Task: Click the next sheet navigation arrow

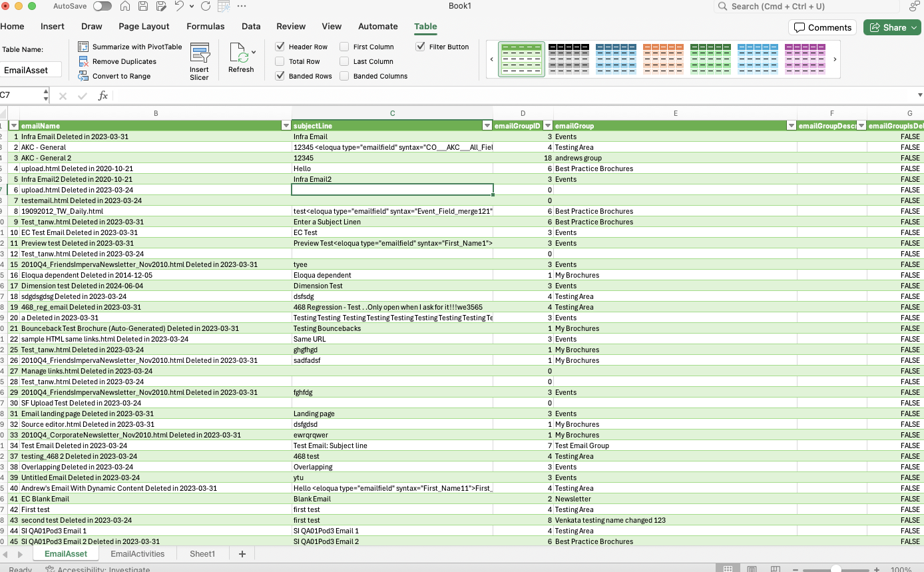Action: (x=20, y=554)
